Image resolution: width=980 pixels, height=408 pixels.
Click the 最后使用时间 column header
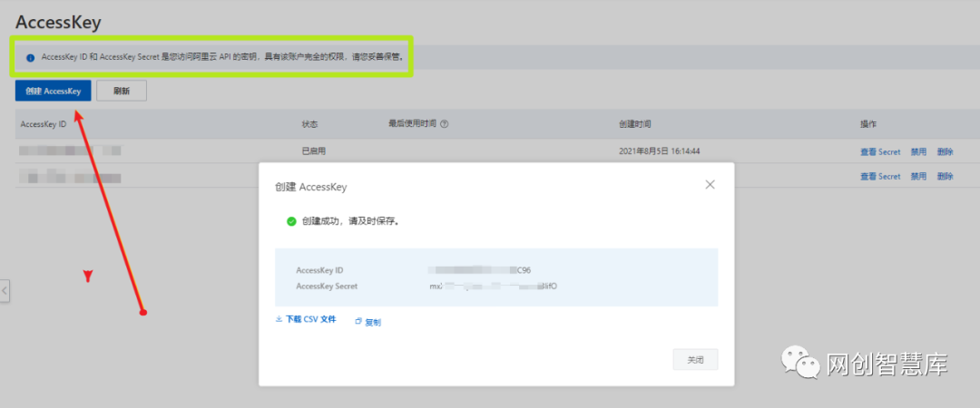click(413, 124)
